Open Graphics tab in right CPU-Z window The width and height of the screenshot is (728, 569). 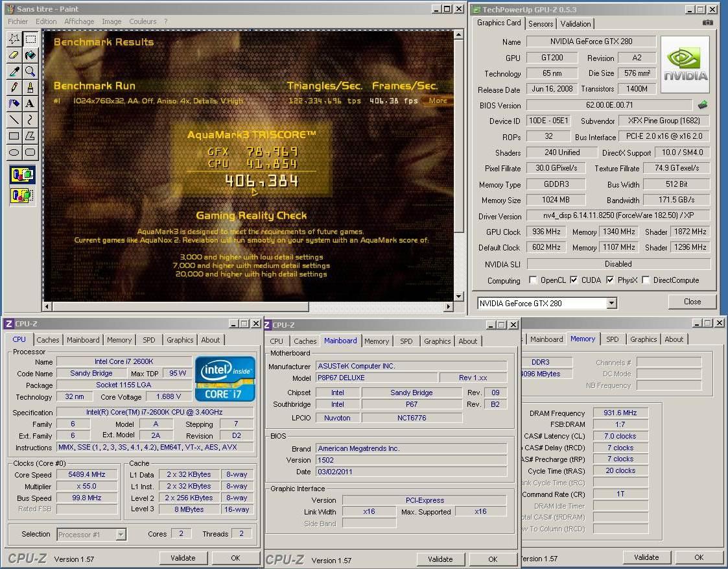tap(644, 339)
